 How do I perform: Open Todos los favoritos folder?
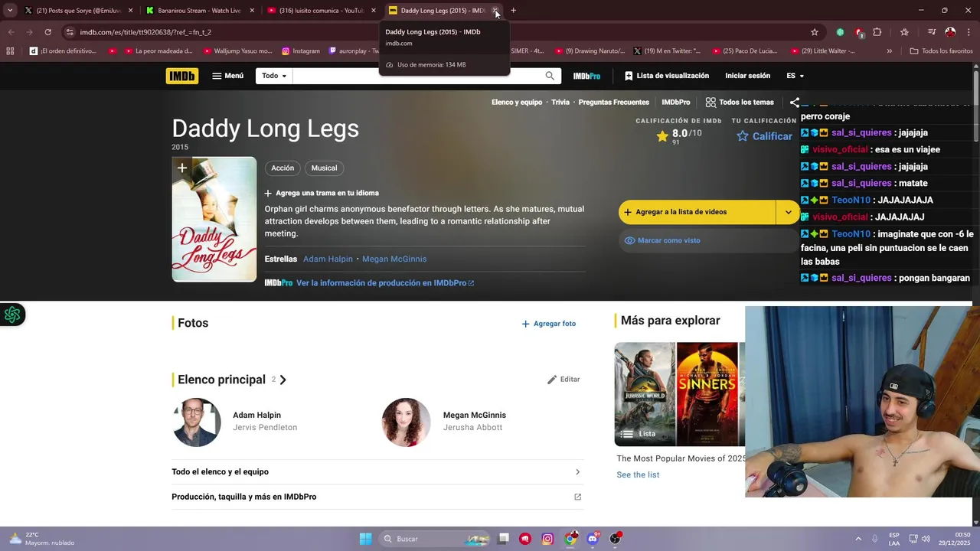[941, 51]
